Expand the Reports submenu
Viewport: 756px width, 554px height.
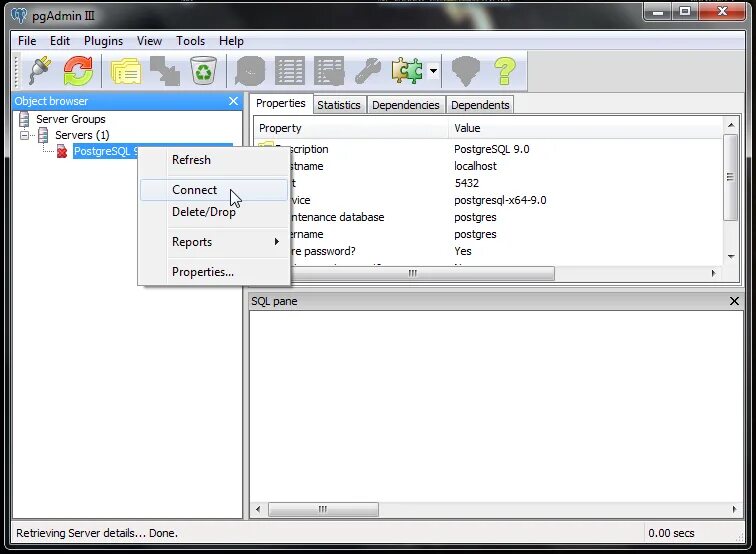tap(214, 242)
